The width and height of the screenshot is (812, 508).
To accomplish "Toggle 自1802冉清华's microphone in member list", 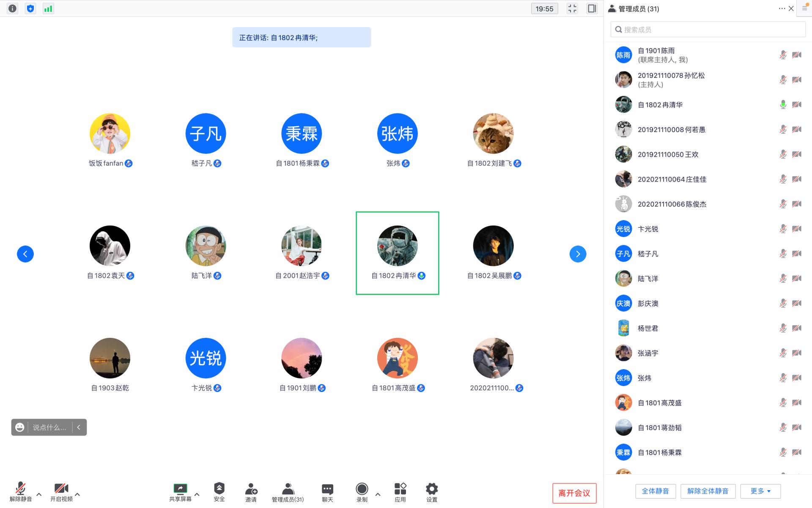I will (783, 105).
